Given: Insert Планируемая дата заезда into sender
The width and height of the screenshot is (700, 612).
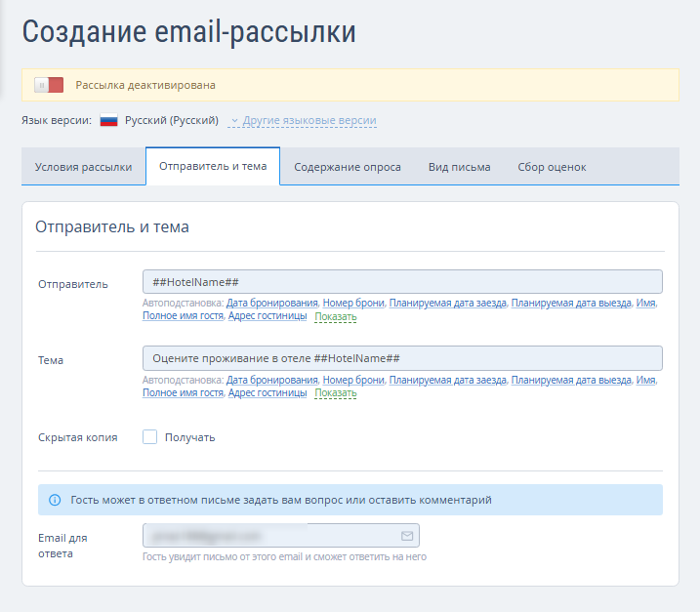Looking at the screenshot, I should 448,304.
